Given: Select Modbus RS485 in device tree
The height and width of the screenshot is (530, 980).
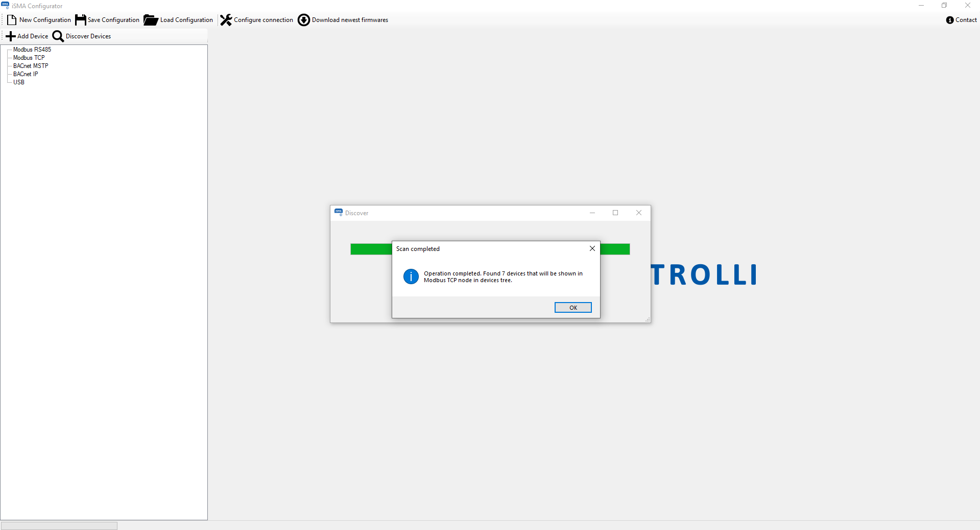Looking at the screenshot, I should click(x=32, y=50).
